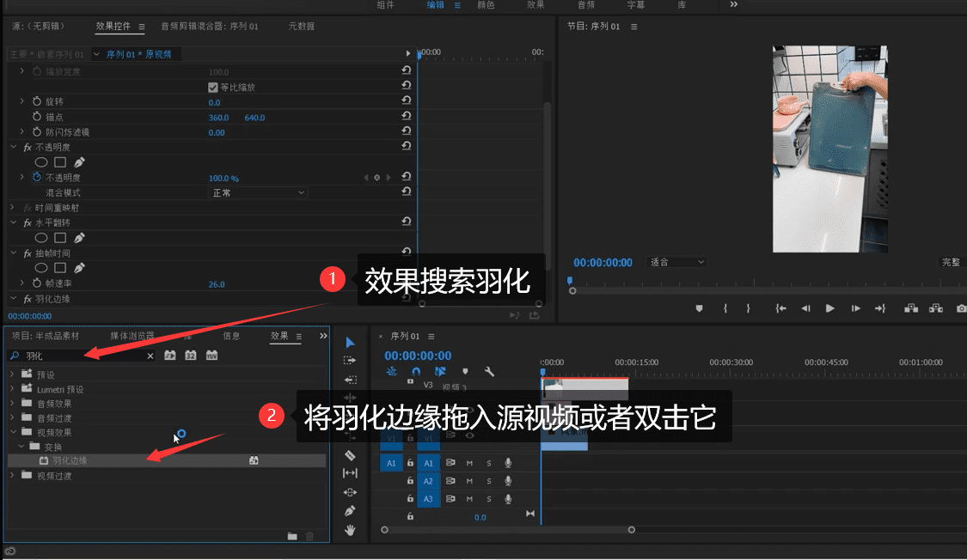Expand the 音频过渡 folder
Screen dimensions: 967x560
[x=12, y=417]
